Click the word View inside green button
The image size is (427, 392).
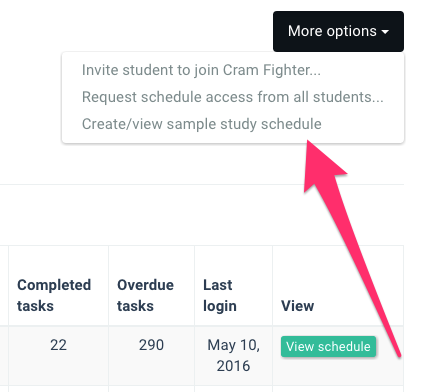click(300, 347)
